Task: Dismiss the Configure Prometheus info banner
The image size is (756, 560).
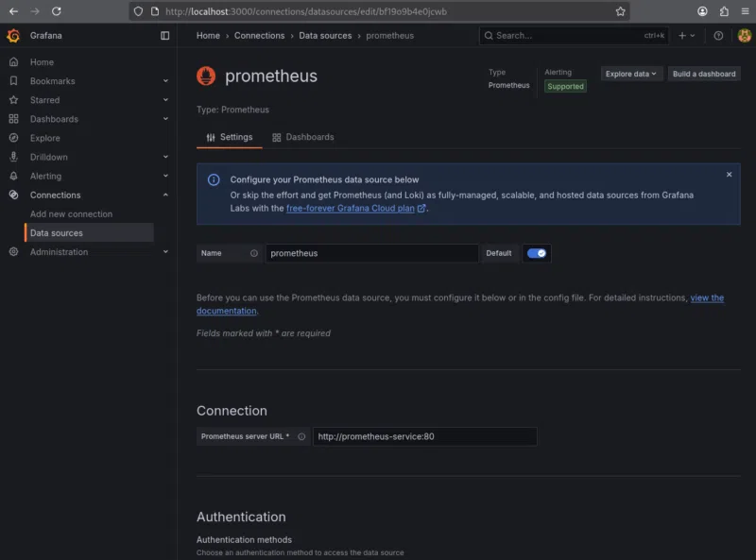Action: 729,175
